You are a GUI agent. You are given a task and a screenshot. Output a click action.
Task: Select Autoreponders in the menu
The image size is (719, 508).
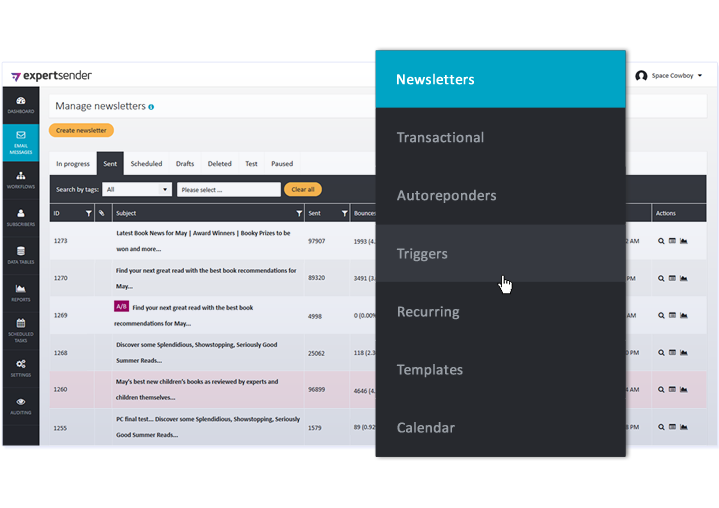click(500, 195)
